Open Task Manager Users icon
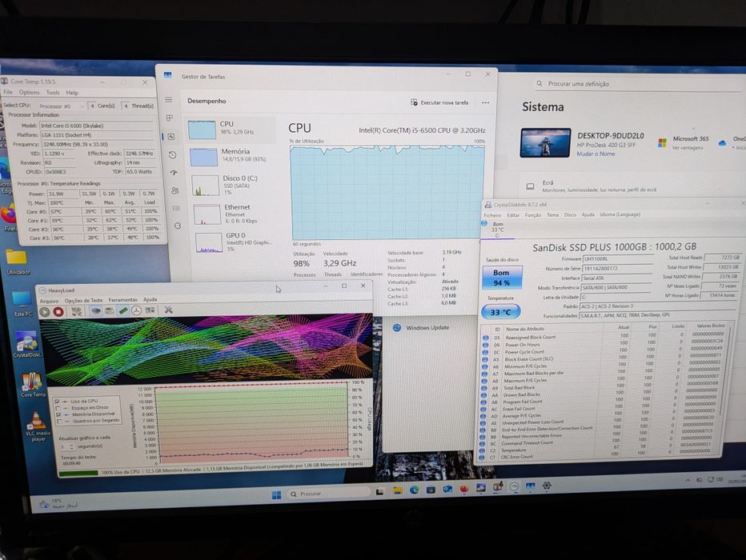Viewport: 746px width, 560px height. point(175,190)
